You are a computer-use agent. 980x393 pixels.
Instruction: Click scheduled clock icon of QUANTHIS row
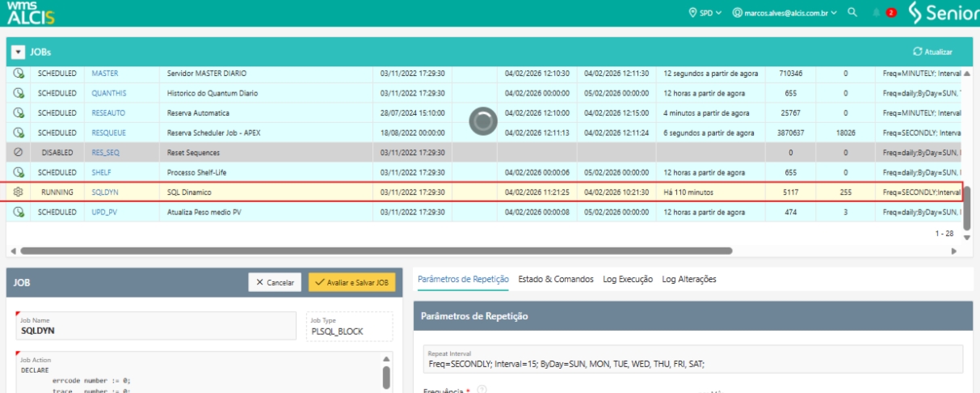tap(19, 93)
